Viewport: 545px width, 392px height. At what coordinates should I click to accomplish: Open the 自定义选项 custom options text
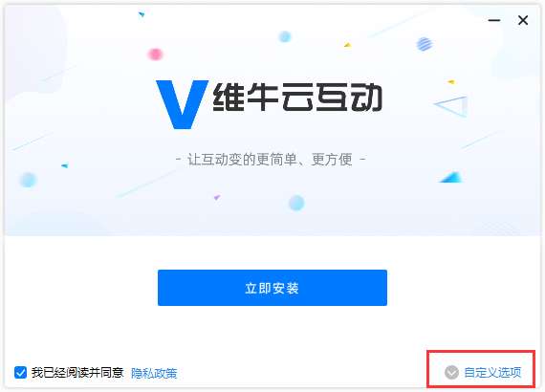pos(492,372)
